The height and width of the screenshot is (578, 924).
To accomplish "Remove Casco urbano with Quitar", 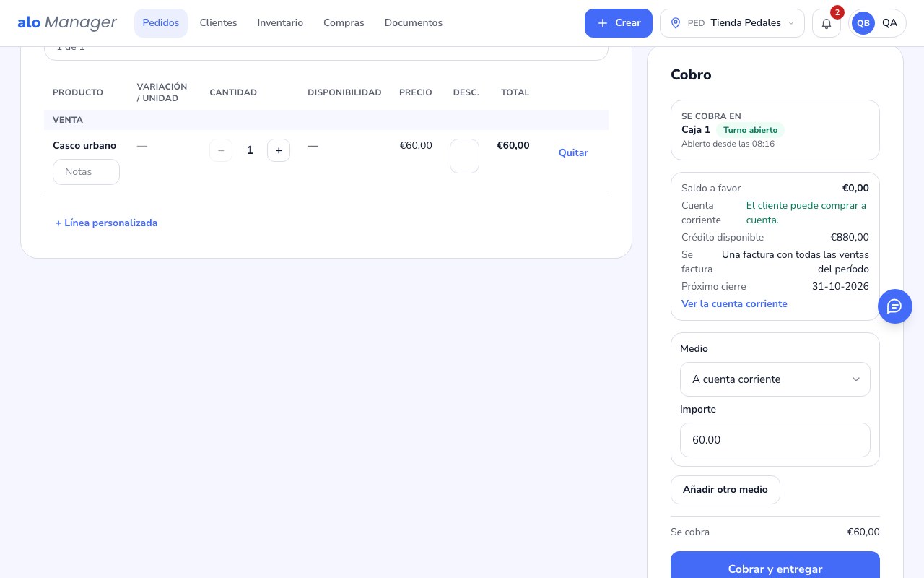I will coord(573,153).
